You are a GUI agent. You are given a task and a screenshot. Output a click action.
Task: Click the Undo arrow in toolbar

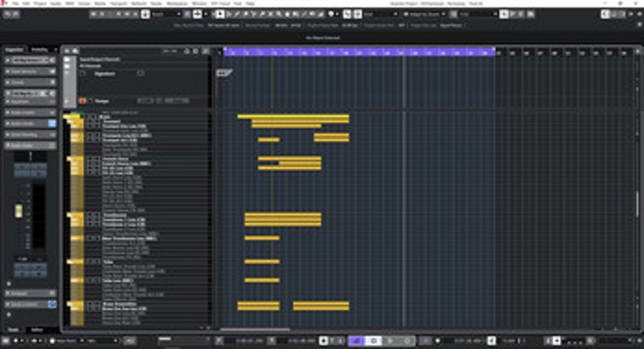point(7,14)
